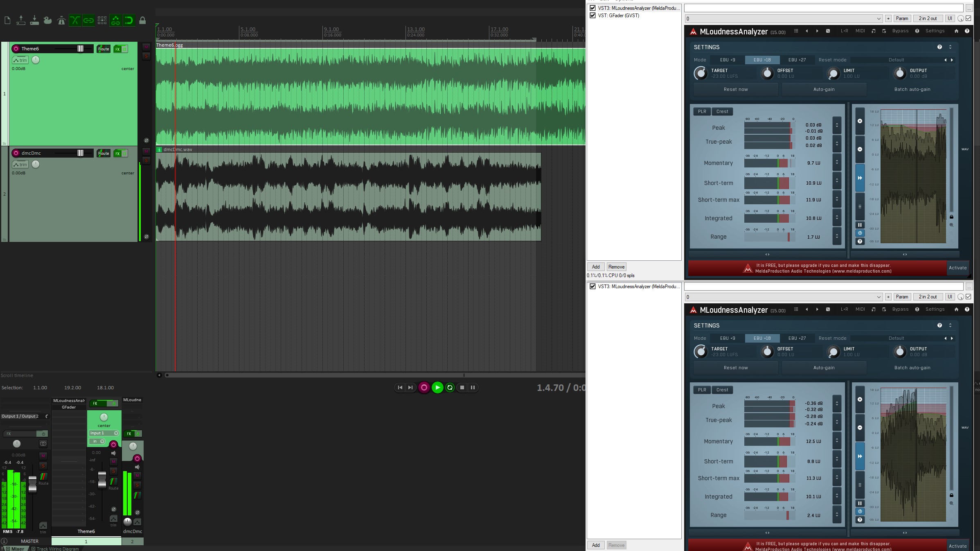
Task: Click the transport Record button
Action: coord(424,388)
